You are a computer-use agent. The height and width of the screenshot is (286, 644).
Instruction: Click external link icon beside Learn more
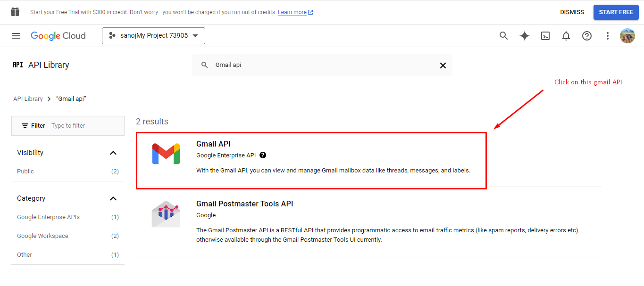[x=310, y=12]
